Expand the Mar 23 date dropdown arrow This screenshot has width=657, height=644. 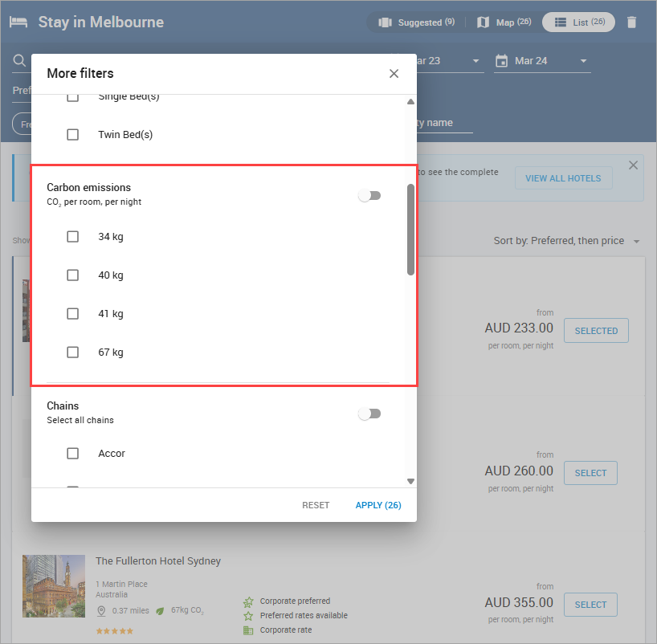[475, 61]
